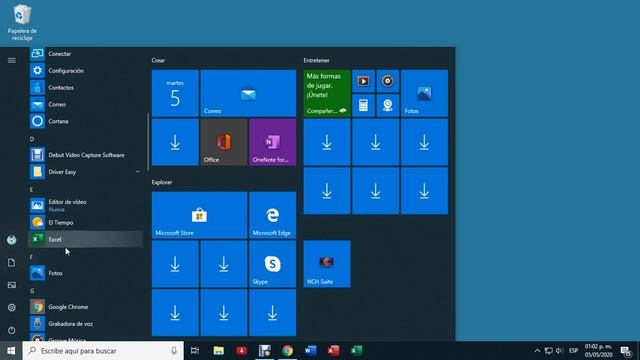Open Chrome from the taskbar

(x=287, y=351)
